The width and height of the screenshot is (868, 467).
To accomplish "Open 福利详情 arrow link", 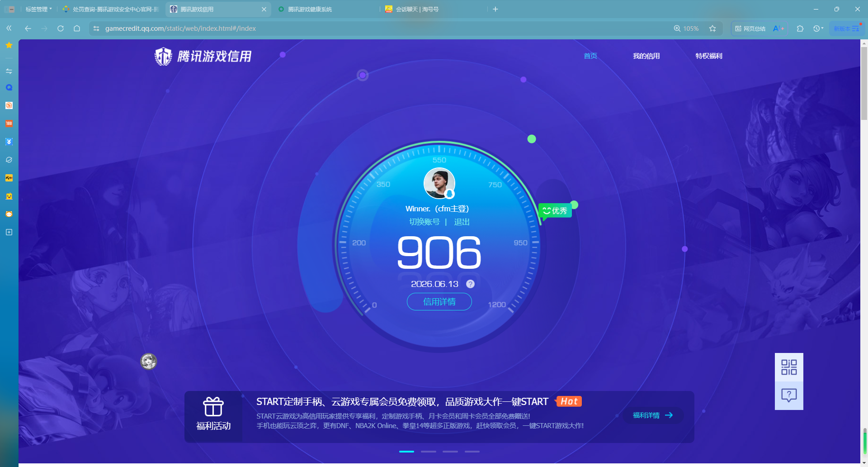I will coord(653,415).
